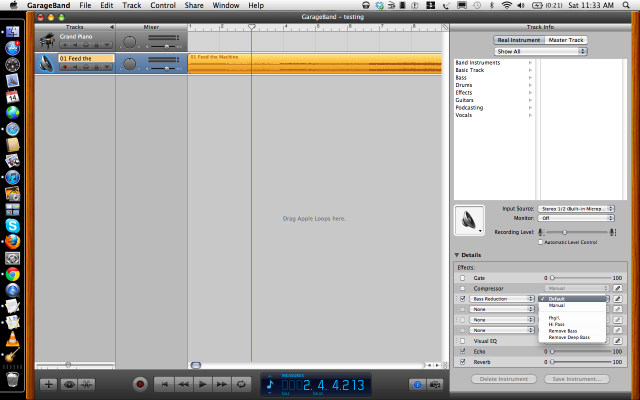This screenshot has width=640, height=400.
Task: Click the fast forward button
Action: 222,384
